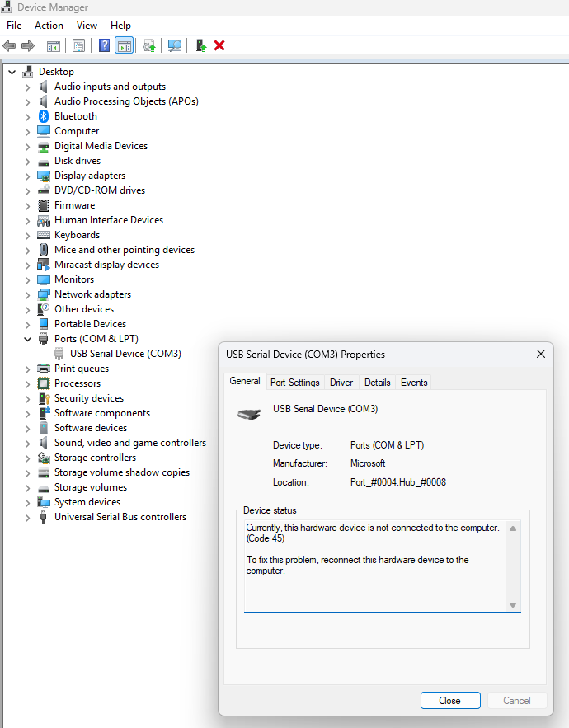This screenshot has height=728, width=569.
Task: Click Device status scroll up arrow
Action: click(513, 528)
